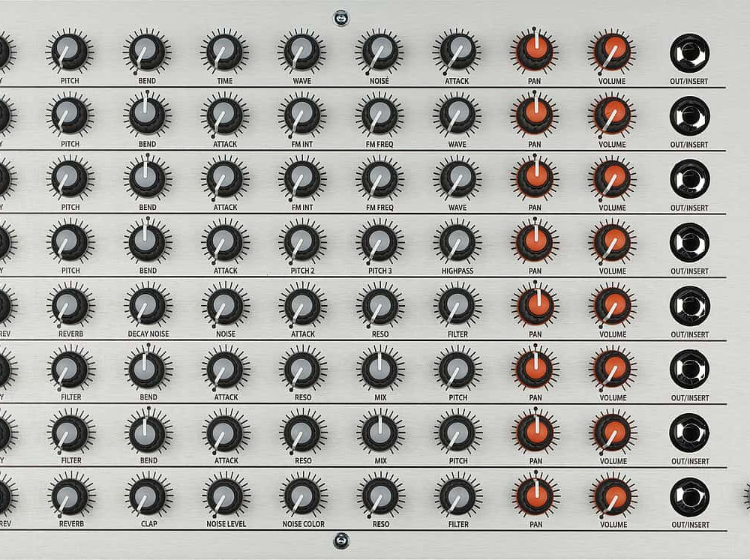Click the orange VOLUME knob in the DECAY NOISE row

pos(613,305)
